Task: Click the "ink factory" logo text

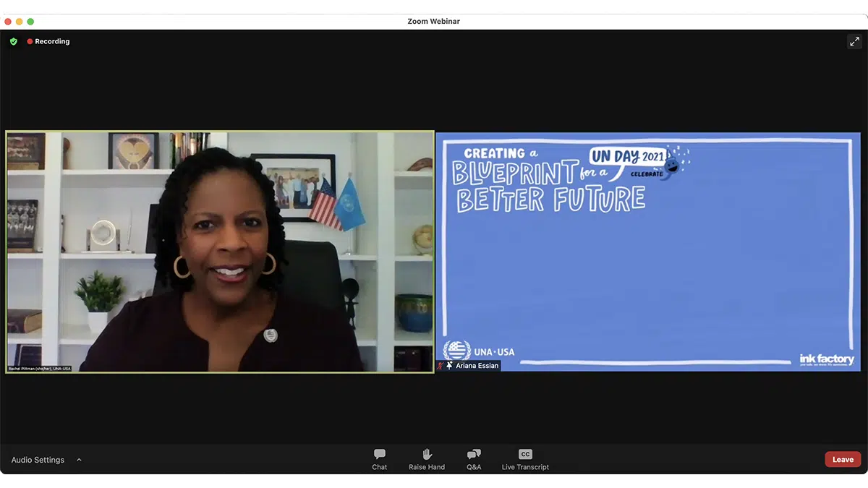Action: coord(826,359)
